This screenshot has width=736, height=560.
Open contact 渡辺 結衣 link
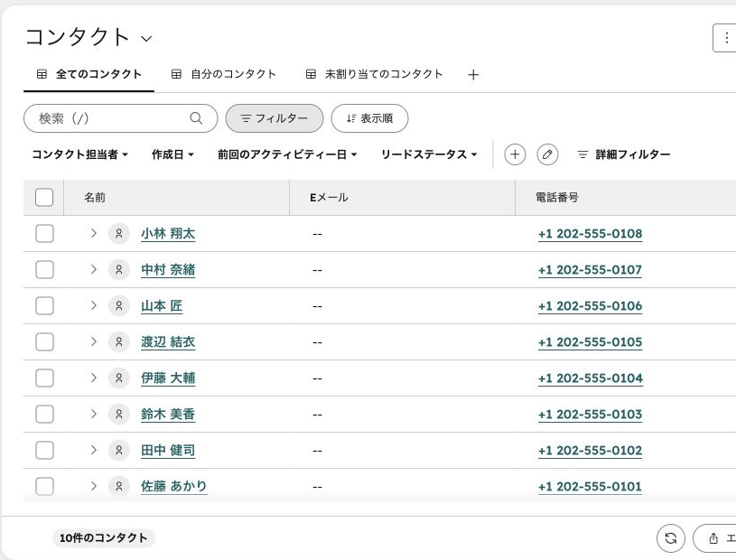tap(168, 342)
